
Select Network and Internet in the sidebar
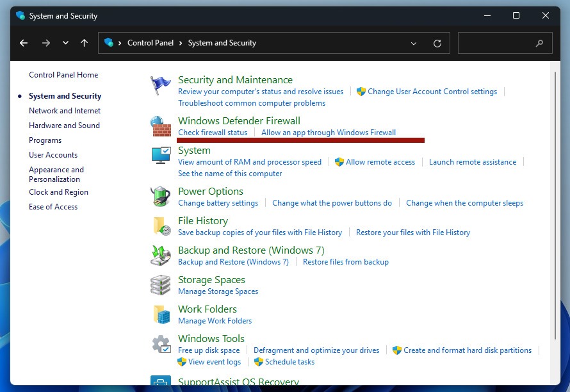point(64,110)
